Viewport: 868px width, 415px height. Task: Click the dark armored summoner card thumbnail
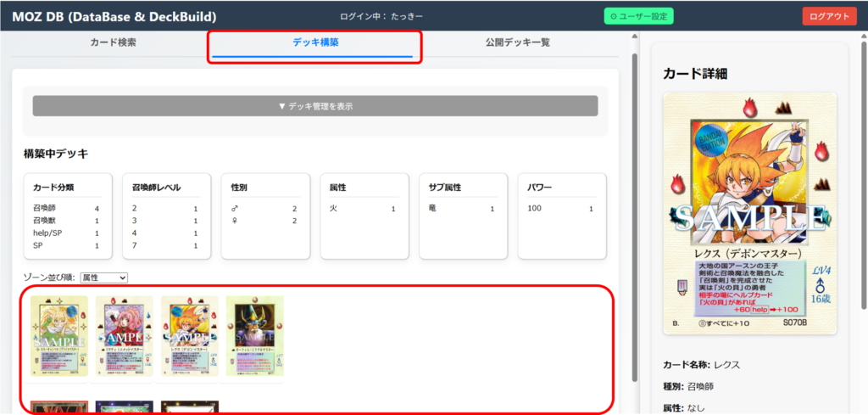click(254, 336)
